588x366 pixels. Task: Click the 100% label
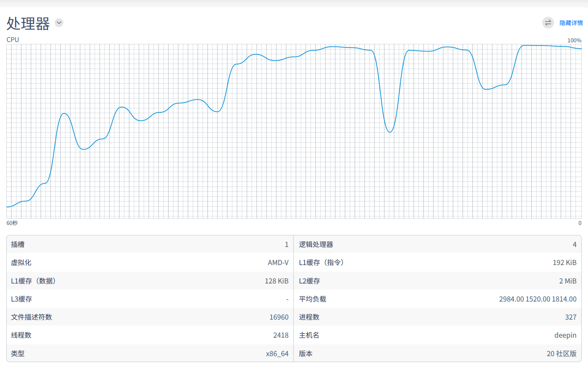[x=574, y=40]
